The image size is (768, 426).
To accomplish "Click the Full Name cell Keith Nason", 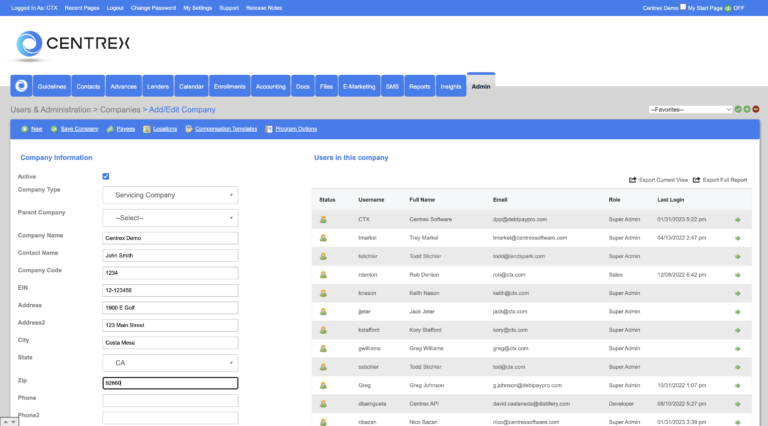I will tap(424, 293).
